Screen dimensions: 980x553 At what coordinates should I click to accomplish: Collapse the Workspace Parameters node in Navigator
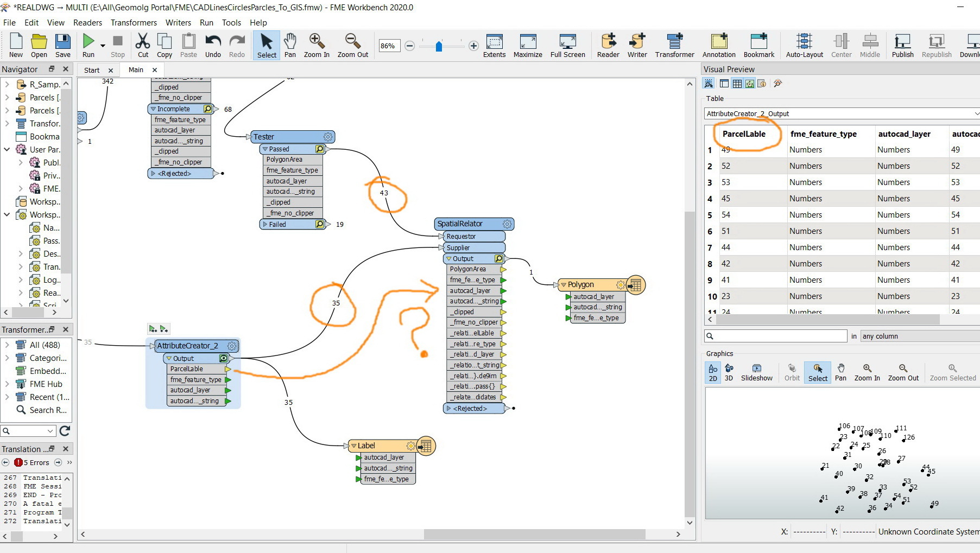[7, 214]
